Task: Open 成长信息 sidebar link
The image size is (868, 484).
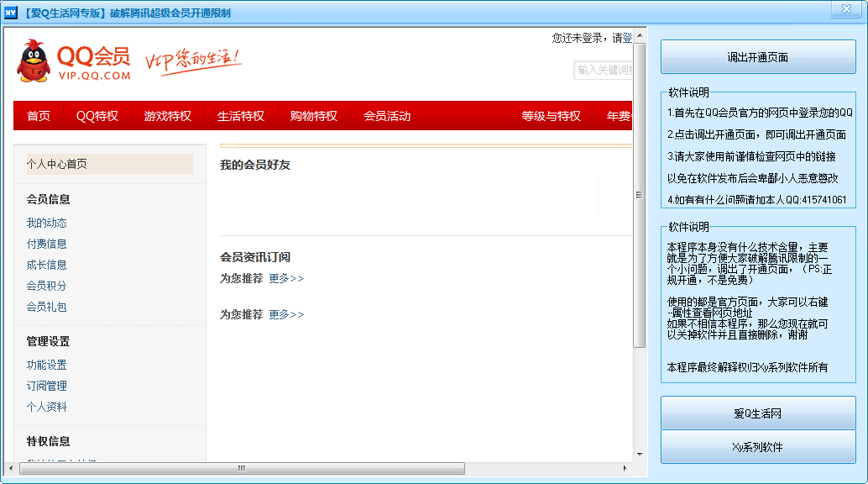Action: 46,265
